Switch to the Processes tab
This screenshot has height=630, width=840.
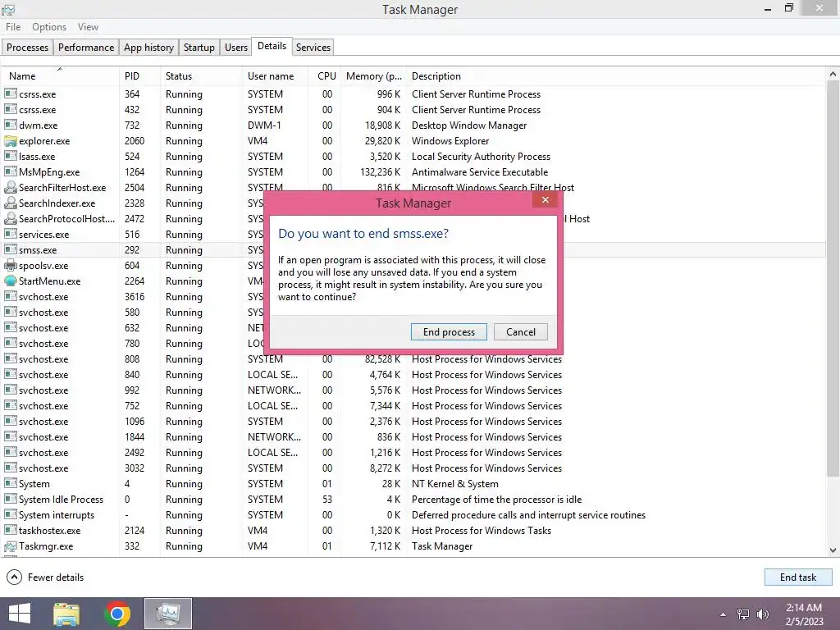point(27,47)
